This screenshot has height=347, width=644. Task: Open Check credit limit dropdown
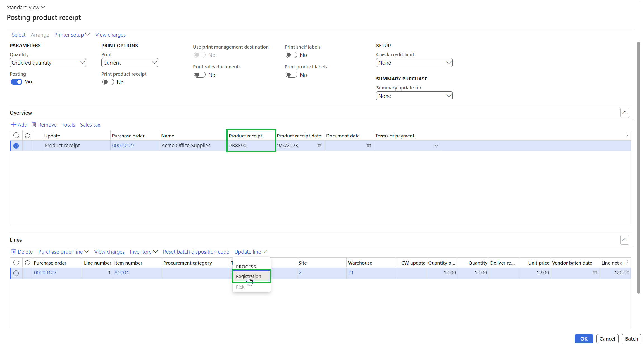[x=414, y=63]
